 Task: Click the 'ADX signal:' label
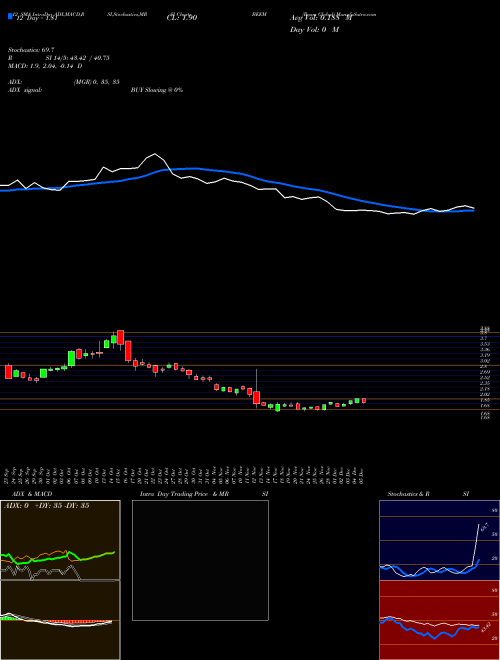click(x=25, y=90)
